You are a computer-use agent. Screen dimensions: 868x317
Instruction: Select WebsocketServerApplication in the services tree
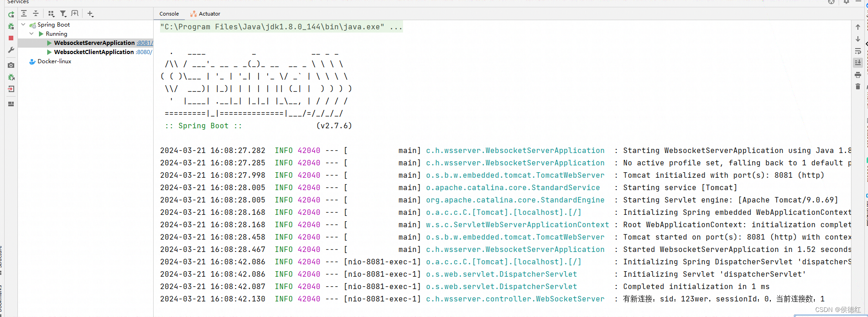coord(94,43)
